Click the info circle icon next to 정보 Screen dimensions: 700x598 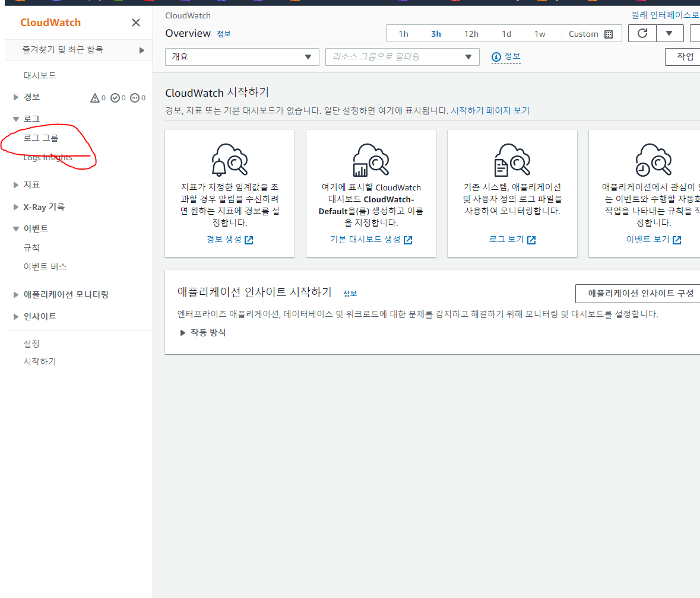496,56
